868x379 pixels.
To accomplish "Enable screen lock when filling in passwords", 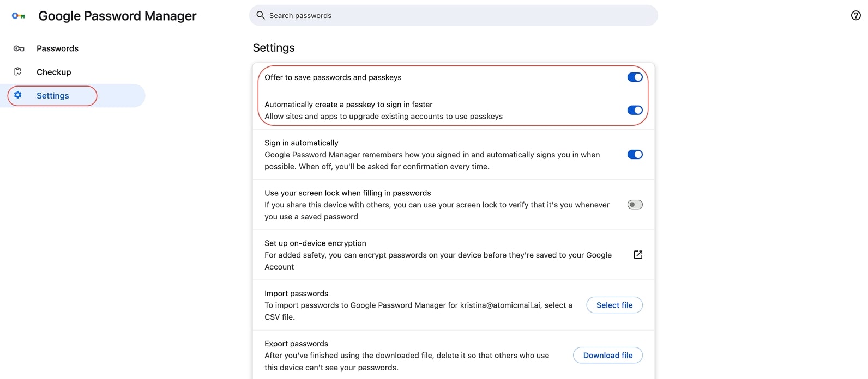I will 635,205.
